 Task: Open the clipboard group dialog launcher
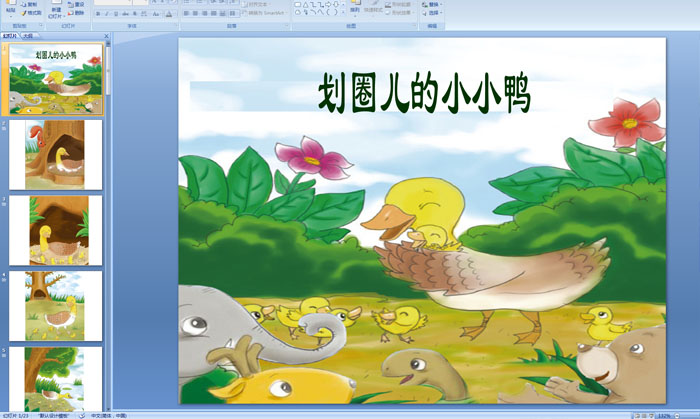pos(41,25)
